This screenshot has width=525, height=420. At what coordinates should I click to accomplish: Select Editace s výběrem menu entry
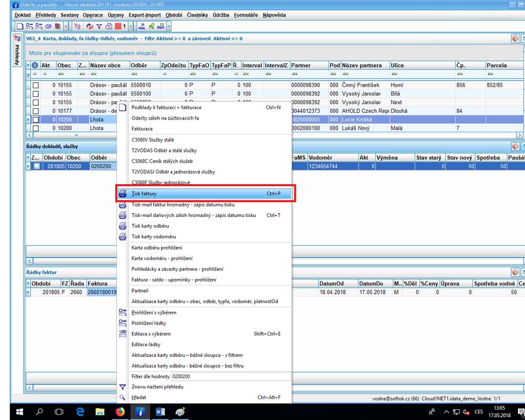[x=204, y=334]
